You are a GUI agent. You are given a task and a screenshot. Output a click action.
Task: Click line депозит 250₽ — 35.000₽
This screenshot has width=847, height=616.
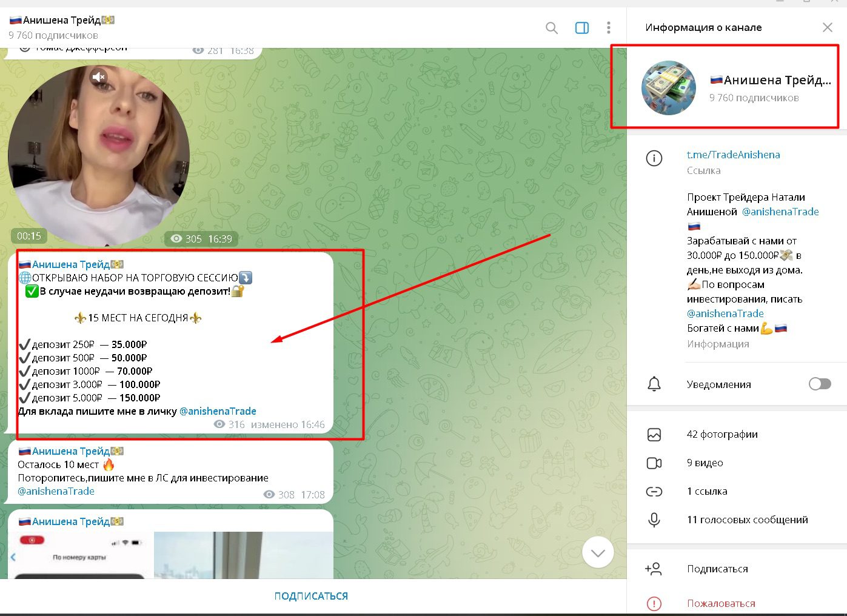point(83,344)
